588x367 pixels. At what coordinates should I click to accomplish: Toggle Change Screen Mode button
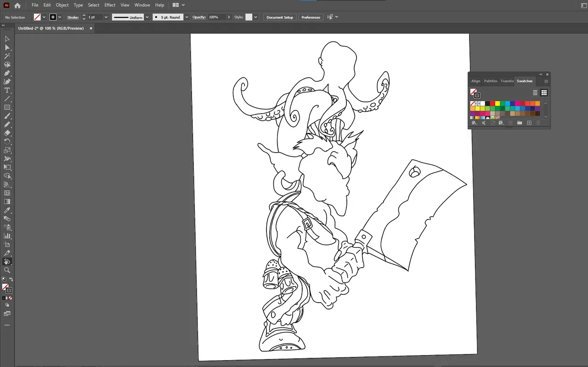[7, 314]
